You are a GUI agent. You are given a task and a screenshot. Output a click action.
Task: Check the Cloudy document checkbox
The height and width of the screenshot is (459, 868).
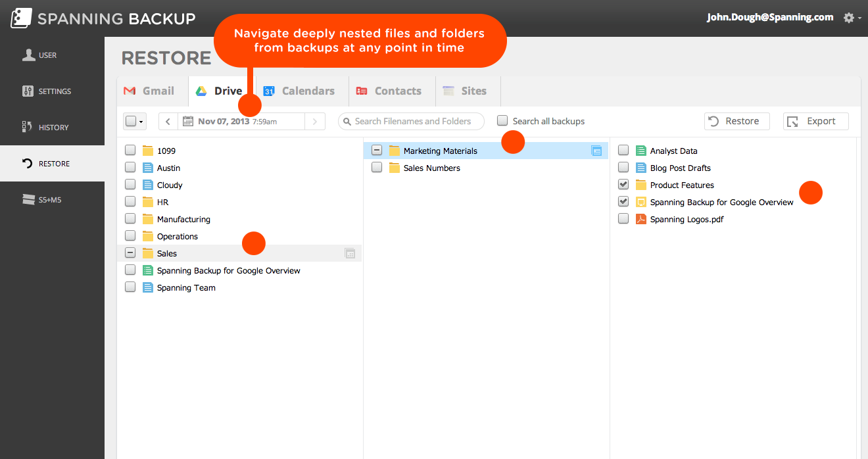click(130, 185)
